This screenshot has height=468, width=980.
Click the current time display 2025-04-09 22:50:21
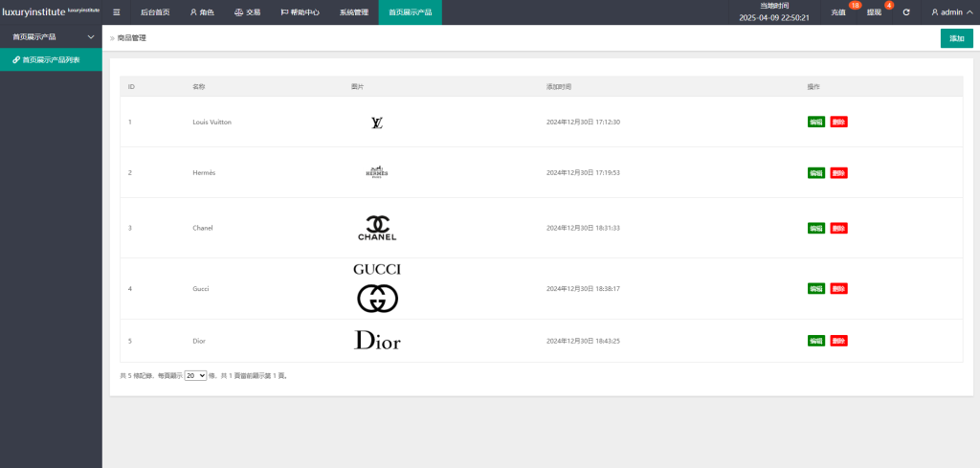(x=774, y=17)
